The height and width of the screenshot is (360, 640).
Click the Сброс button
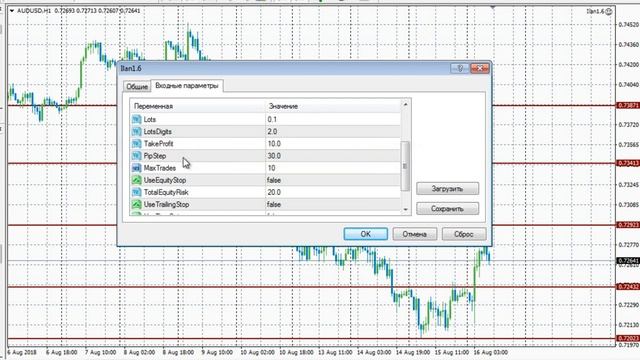[464, 234]
